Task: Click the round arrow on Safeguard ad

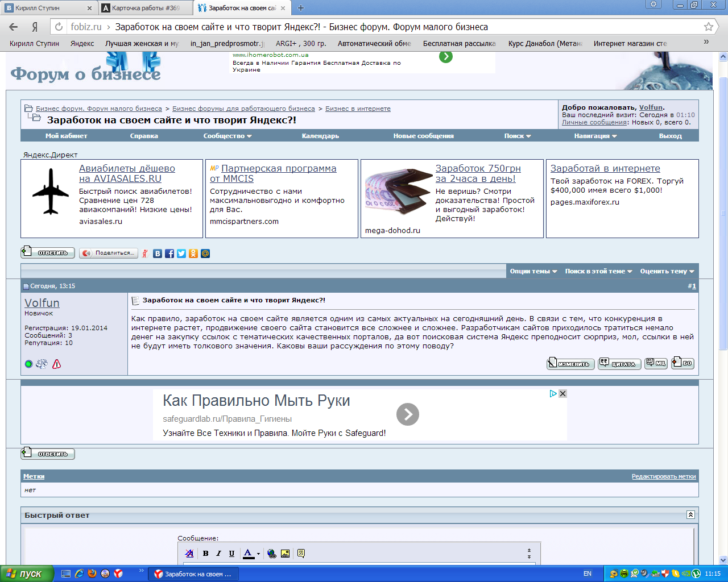Action: [x=408, y=414]
